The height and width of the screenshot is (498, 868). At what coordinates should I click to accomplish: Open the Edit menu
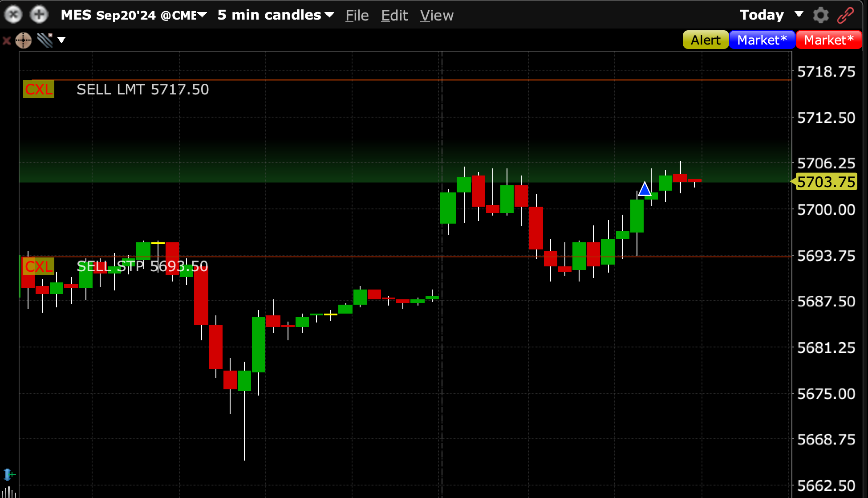394,16
